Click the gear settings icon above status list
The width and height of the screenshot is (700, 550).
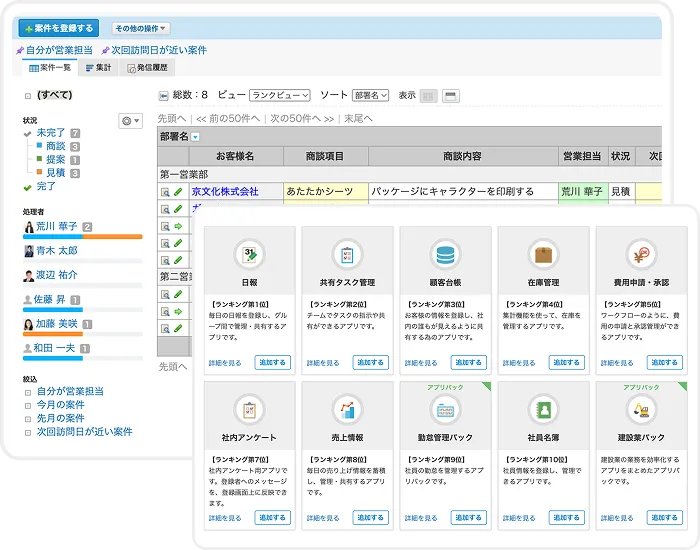(128, 120)
